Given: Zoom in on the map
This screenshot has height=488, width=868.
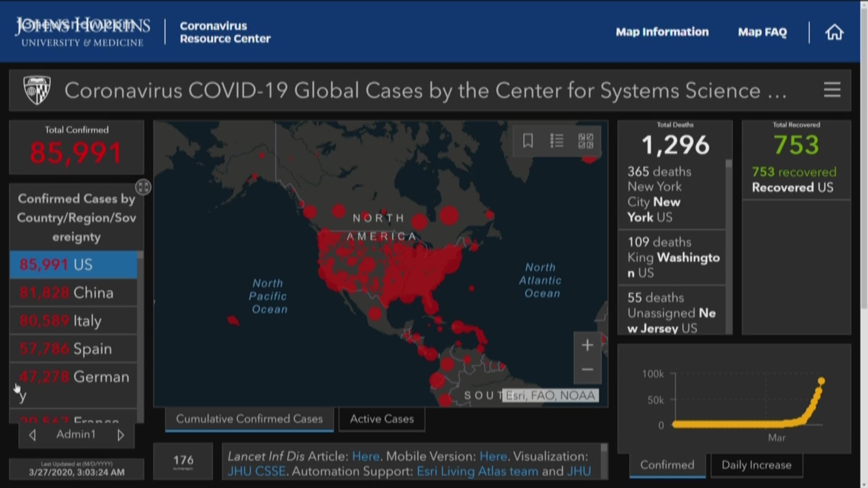Looking at the screenshot, I should [x=587, y=346].
